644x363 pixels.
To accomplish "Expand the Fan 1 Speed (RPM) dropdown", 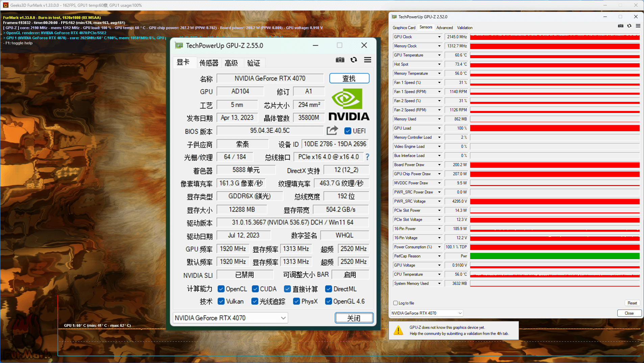I will (439, 92).
